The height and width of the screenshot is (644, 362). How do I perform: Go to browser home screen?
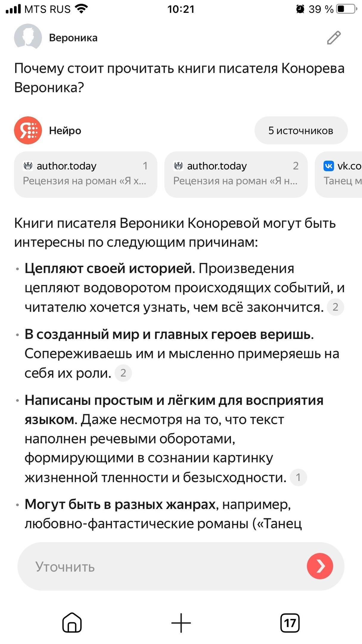(x=72, y=623)
